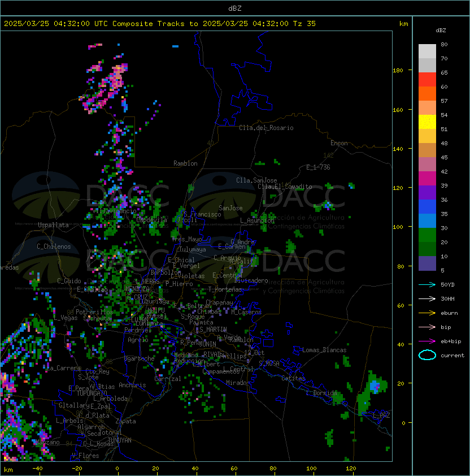
Task: Click the white 30HM track arrow
Action: (x=427, y=298)
